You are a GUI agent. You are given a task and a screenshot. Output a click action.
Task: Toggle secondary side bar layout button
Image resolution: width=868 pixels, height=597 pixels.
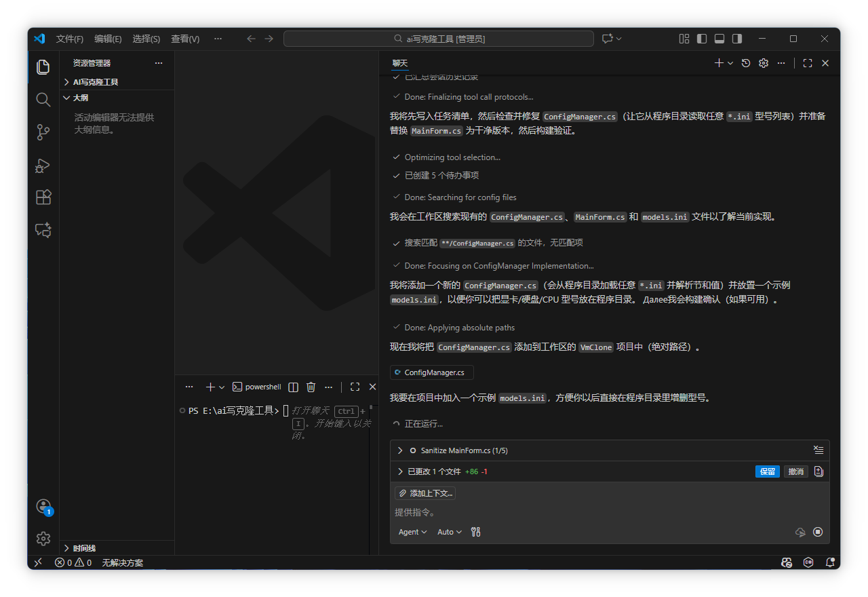point(737,39)
